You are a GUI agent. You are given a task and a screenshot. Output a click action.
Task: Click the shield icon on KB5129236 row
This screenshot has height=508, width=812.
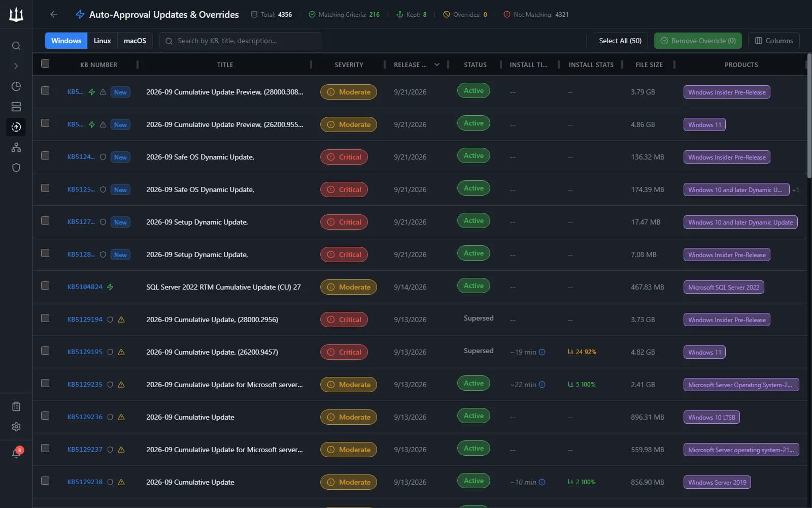110,417
